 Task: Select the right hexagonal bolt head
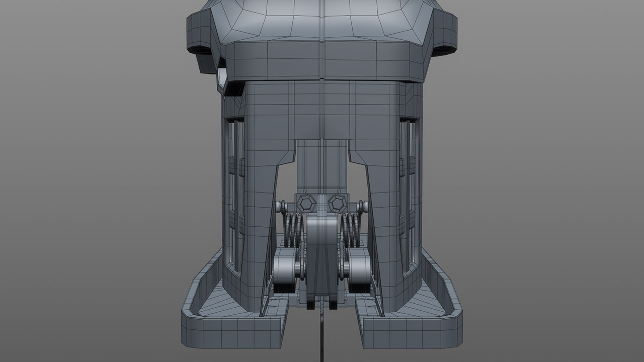pyautogui.click(x=337, y=204)
